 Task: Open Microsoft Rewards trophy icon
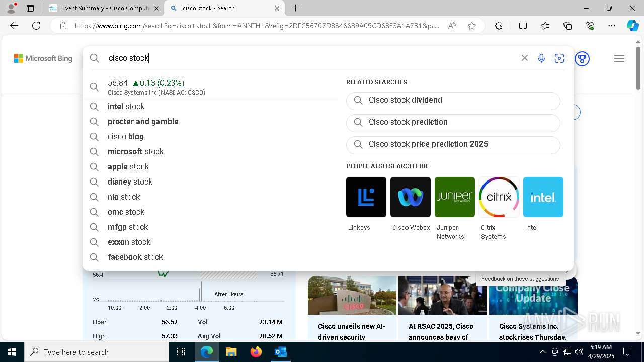[x=582, y=59]
